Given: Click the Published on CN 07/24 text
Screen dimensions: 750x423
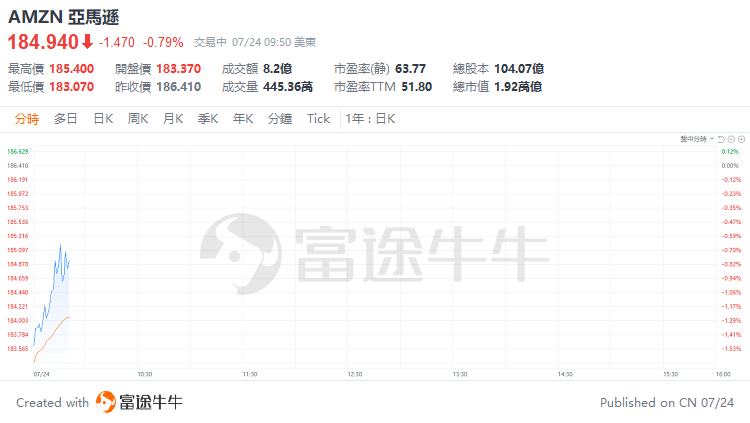Looking at the screenshot, I should coord(667,402).
